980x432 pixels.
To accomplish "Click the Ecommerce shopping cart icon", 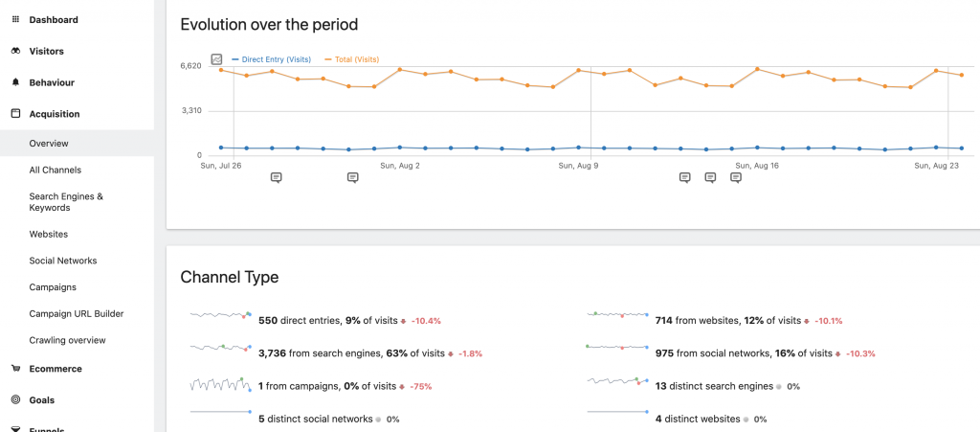I will tap(15, 369).
